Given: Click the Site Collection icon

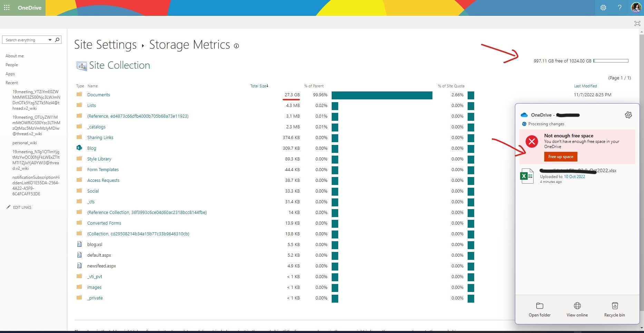Looking at the screenshot, I should pyautogui.click(x=81, y=66).
